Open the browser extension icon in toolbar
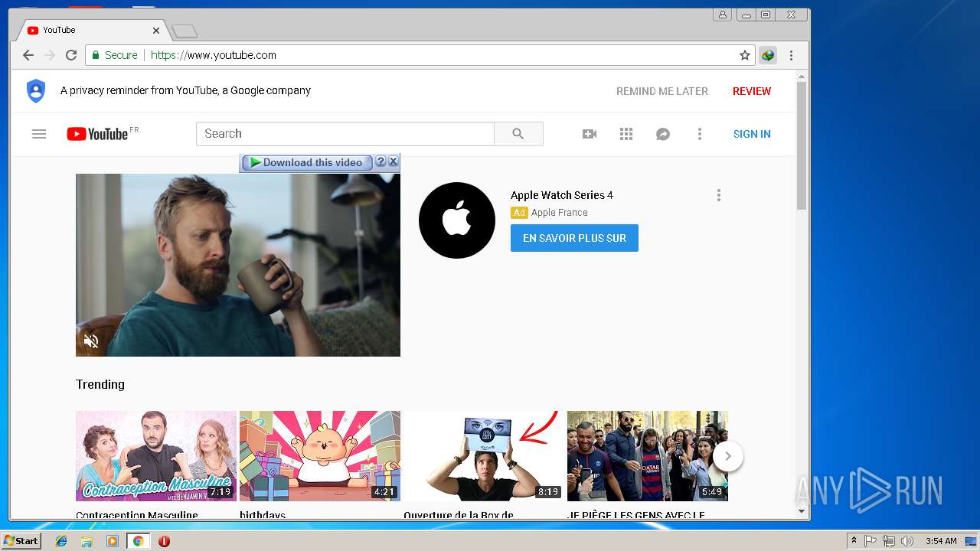 pos(768,55)
